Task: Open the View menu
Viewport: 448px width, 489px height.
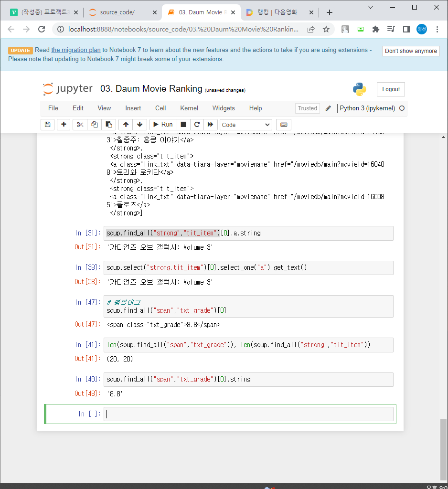Action: pyautogui.click(x=104, y=108)
